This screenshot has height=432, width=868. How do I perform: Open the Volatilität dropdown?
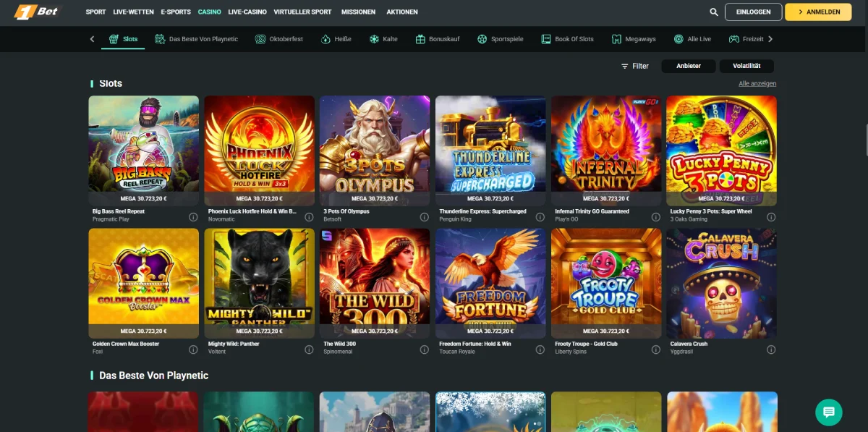pos(746,66)
